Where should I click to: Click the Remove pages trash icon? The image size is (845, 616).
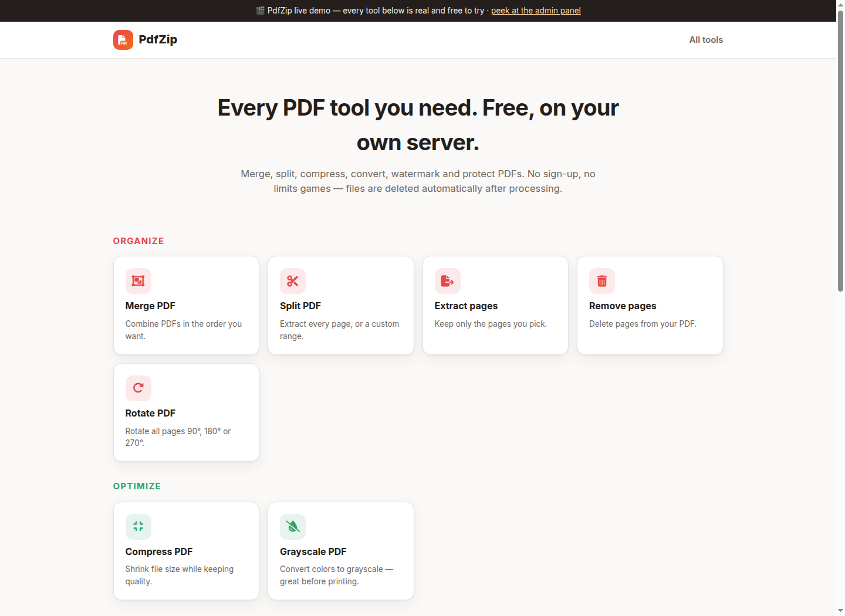pos(602,281)
